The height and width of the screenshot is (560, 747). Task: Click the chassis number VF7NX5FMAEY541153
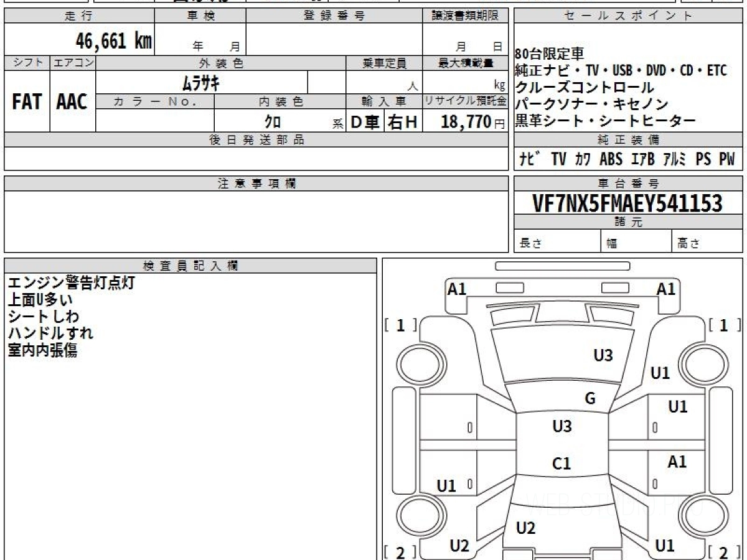pos(627,203)
